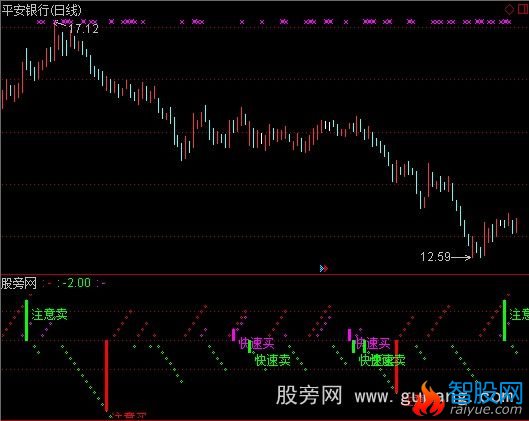Click the red diamond icon top right

(x=509, y=9)
